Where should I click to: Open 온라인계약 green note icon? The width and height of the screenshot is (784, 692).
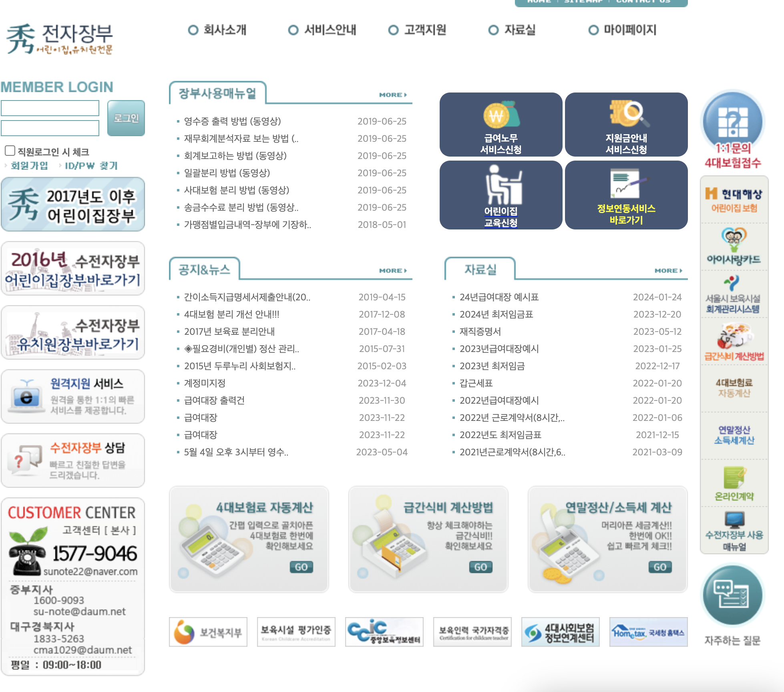pos(734,477)
